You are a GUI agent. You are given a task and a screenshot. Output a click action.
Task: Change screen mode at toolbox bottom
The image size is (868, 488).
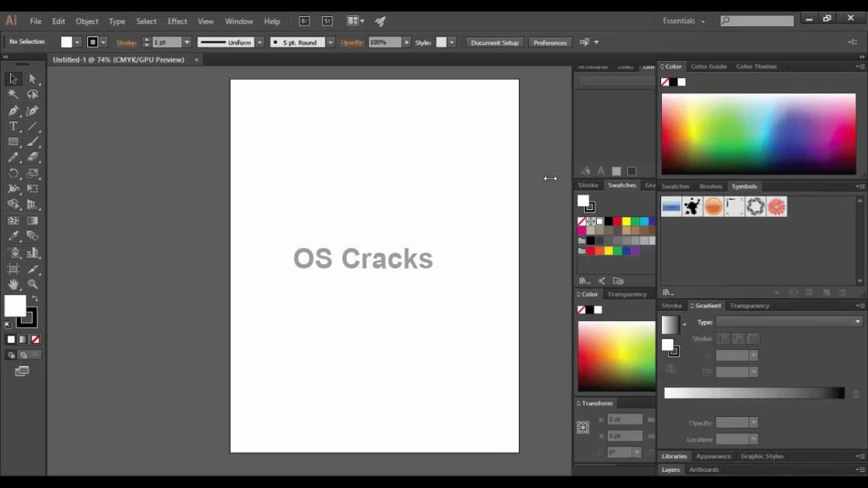coord(22,371)
